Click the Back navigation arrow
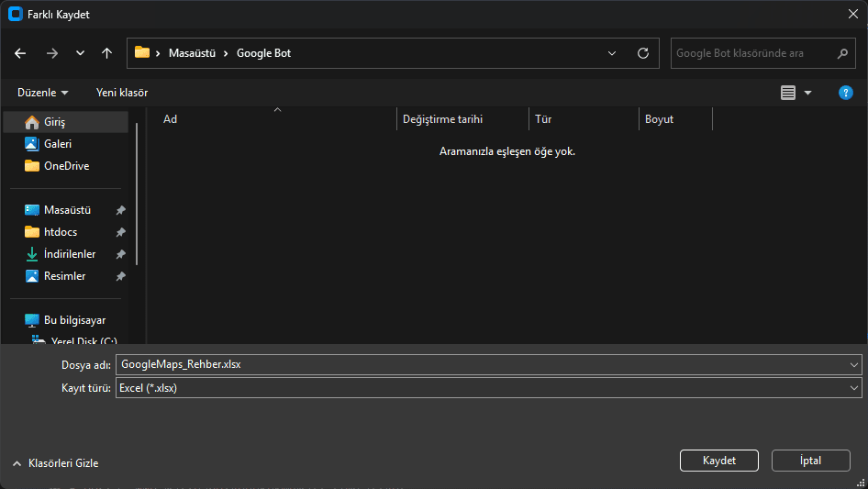This screenshot has height=489, width=868. click(20, 53)
